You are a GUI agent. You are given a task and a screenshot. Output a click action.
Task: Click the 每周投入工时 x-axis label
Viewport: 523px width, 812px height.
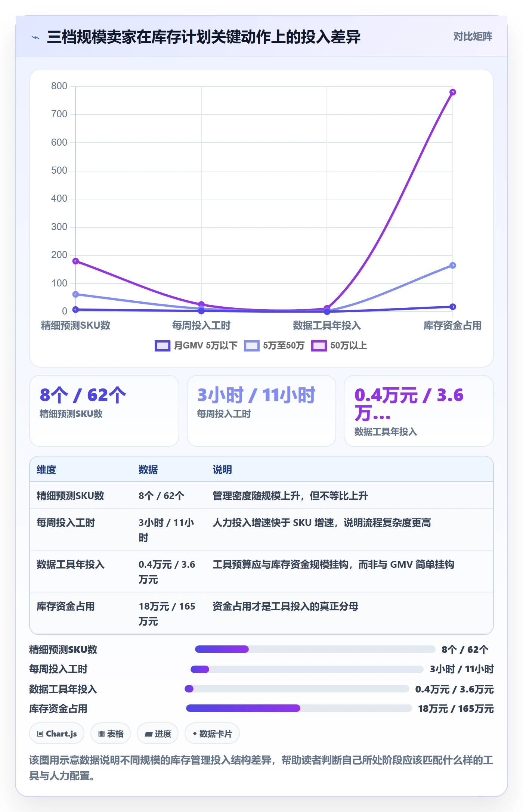pos(201,325)
